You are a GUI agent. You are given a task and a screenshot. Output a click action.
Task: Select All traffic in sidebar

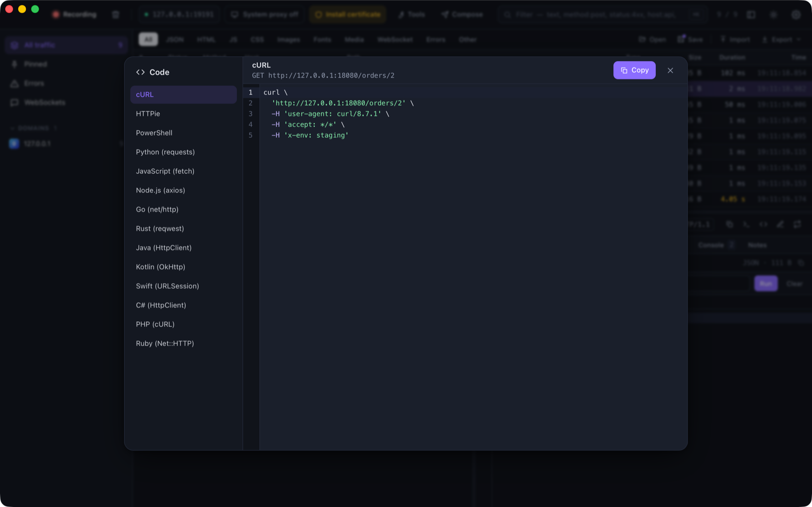tap(66, 45)
